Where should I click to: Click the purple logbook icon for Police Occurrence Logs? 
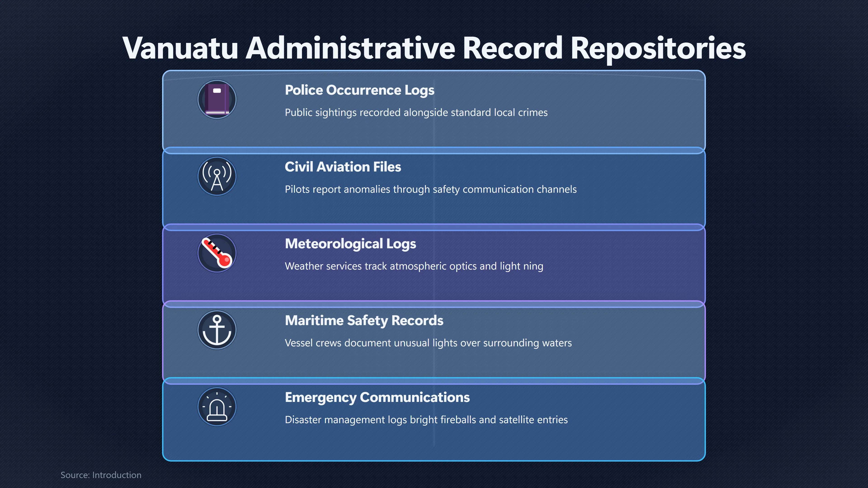(x=217, y=99)
